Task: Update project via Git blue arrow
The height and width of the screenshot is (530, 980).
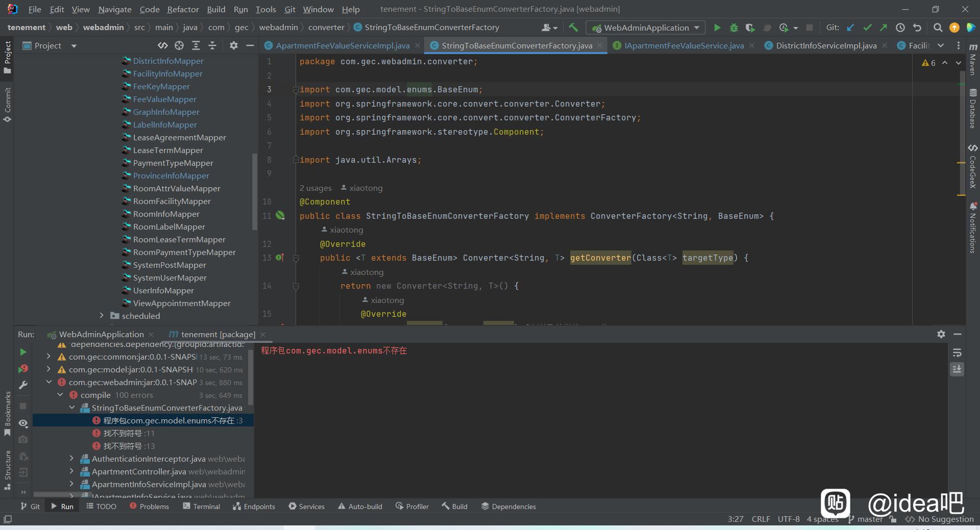Action: pos(850,28)
